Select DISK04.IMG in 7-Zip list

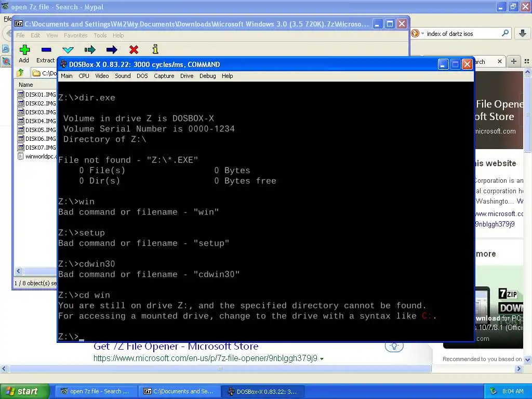tap(37, 121)
